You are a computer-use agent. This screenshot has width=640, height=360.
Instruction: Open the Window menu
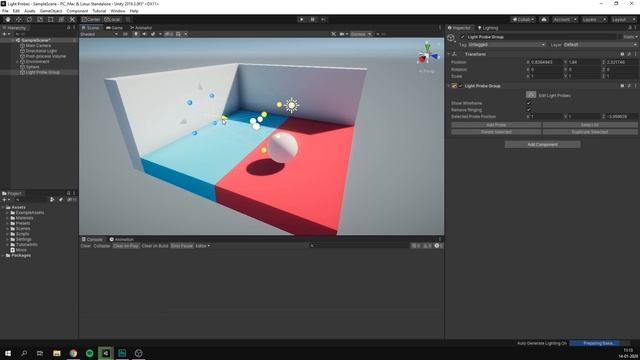click(118, 11)
